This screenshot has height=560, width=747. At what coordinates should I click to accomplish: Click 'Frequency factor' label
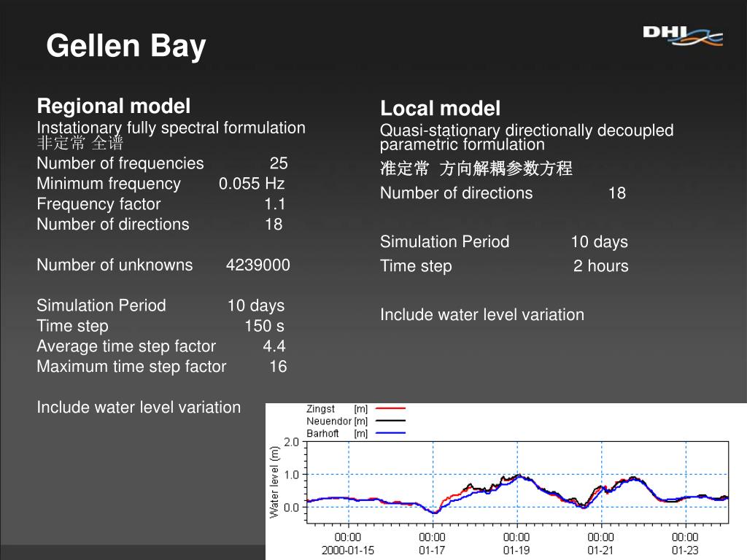click(x=99, y=204)
